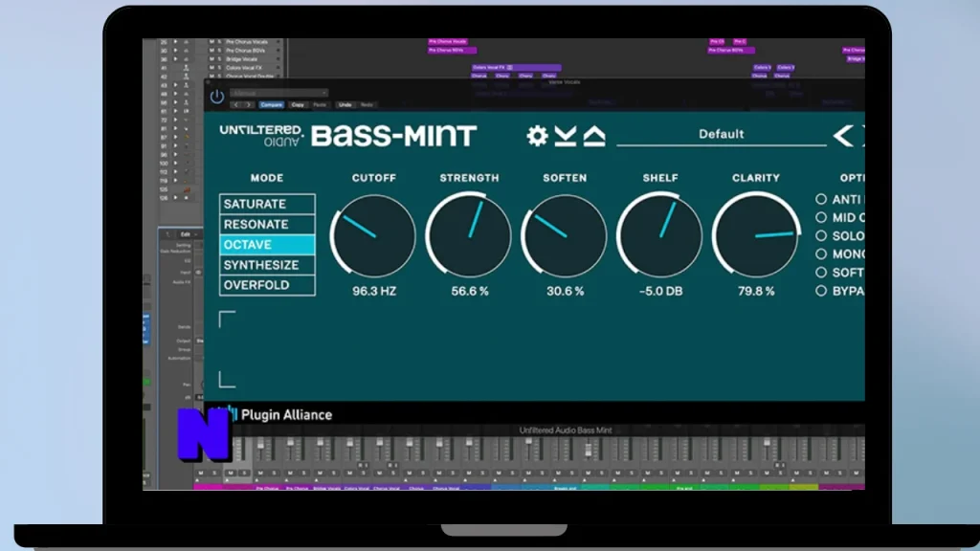This screenshot has height=551, width=980.
Task: Select first Pre Chorus Vocals region in timeline
Action: 448,42
